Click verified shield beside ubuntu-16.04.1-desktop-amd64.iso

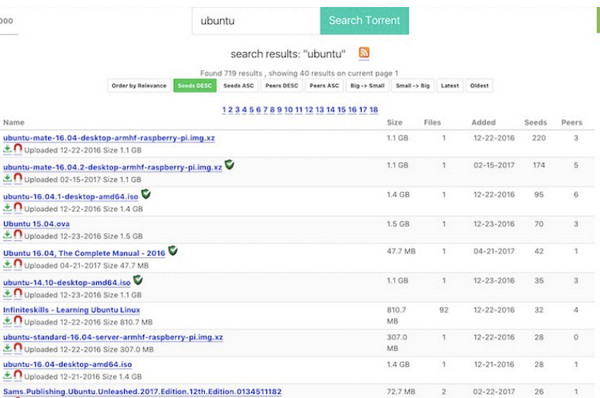pos(146,194)
